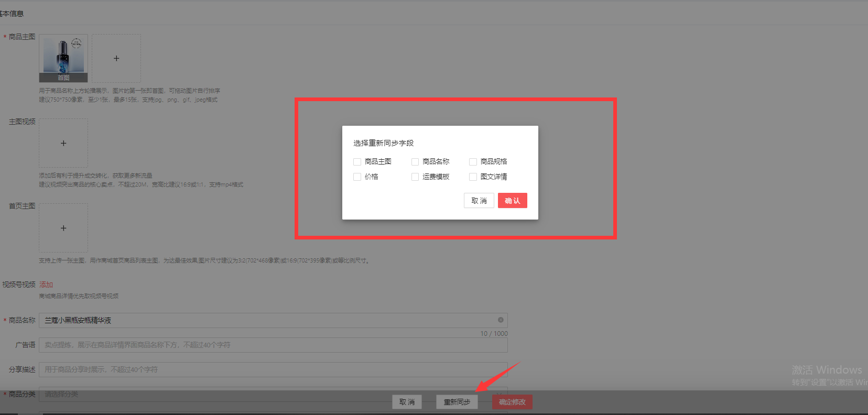
Task: Check the 商品规格 sync checkbox
Action: pyautogui.click(x=473, y=162)
